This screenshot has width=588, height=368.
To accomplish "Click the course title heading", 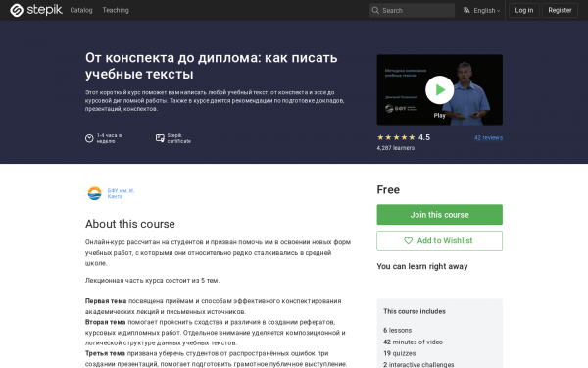I will pyautogui.click(x=211, y=66).
